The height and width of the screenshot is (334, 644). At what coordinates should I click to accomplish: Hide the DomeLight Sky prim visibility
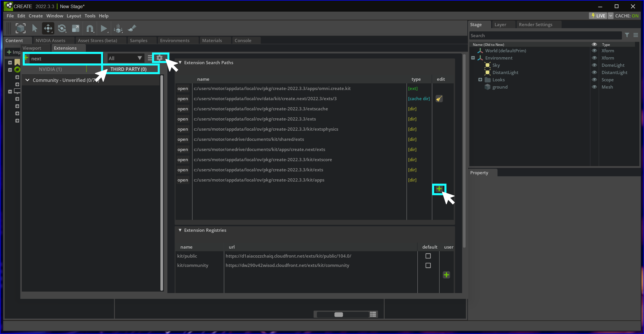coord(594,65)
